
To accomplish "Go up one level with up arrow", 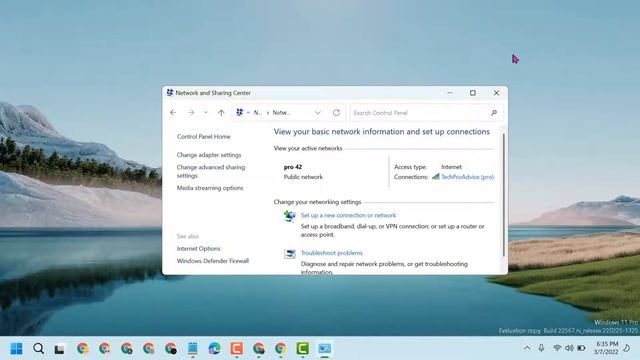I will pyautogui.click(x=221, y=113).
